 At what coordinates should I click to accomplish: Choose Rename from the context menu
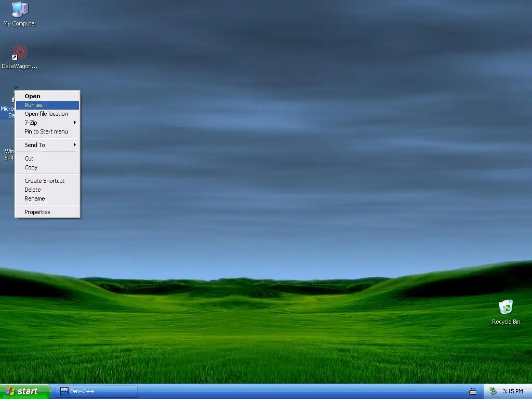pos(47,198)
